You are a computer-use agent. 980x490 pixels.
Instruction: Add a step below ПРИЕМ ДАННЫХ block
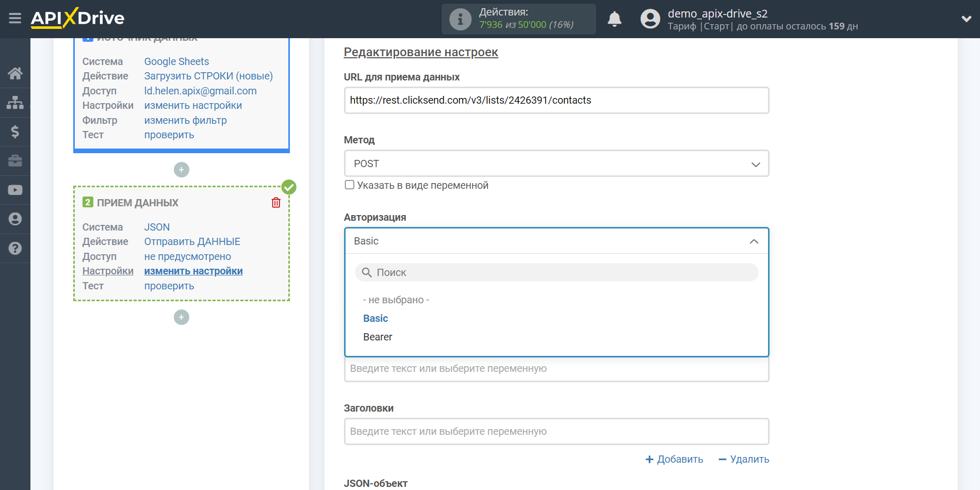[182, 317]
